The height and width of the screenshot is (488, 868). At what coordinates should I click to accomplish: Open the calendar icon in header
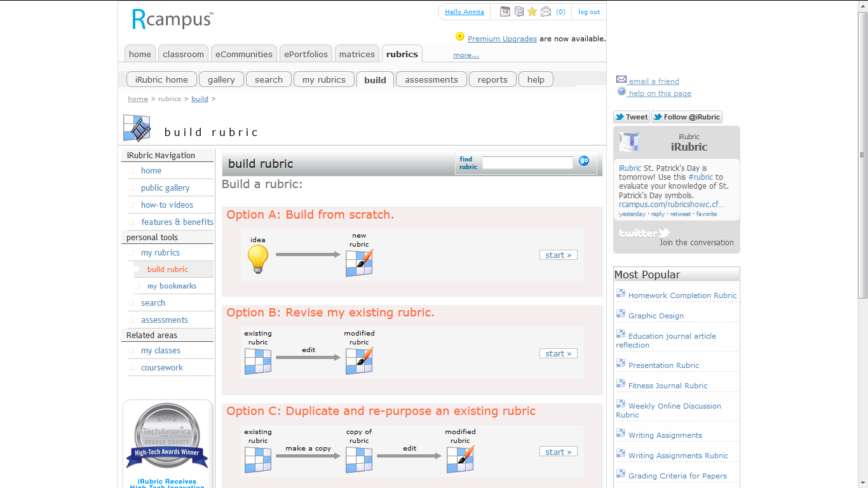pyautogui.click(x=505, y=11)
